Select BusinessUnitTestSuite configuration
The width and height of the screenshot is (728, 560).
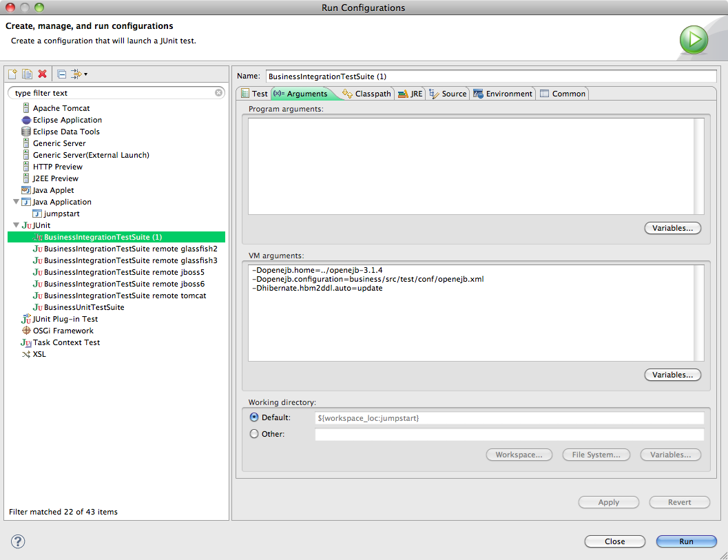84,307
